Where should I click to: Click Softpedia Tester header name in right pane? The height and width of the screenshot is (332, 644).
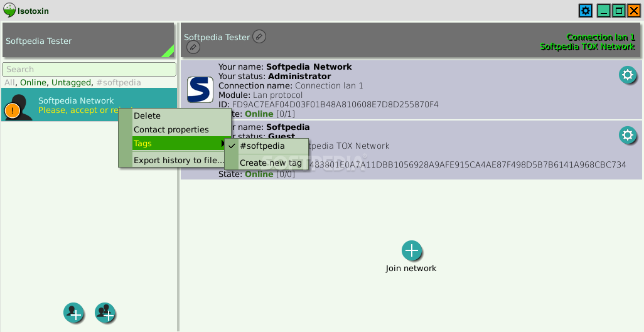217,37
